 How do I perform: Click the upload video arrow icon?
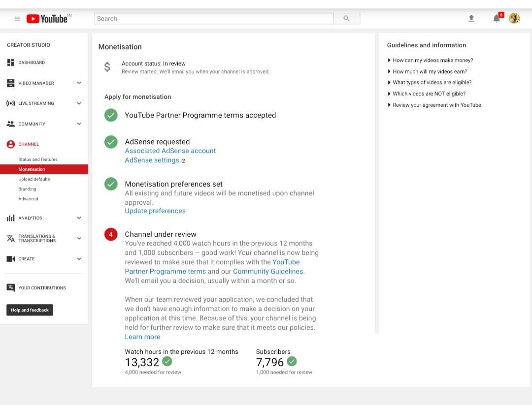471,18
